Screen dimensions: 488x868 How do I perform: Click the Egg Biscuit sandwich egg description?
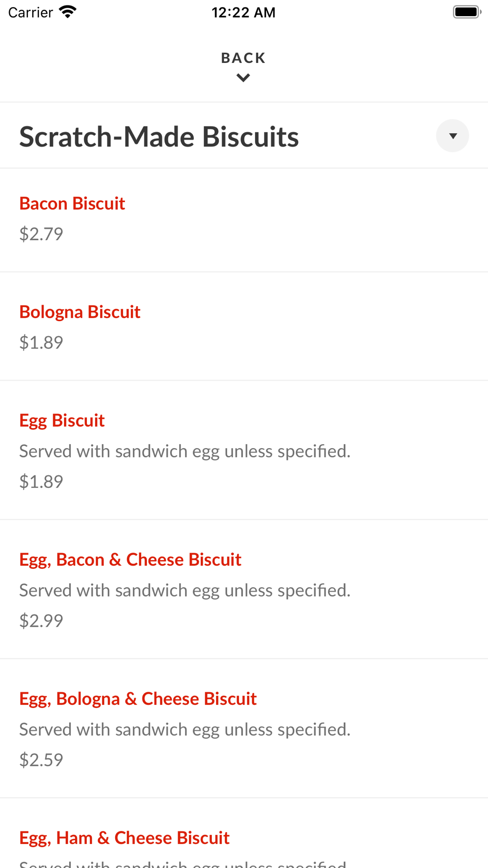184,451
